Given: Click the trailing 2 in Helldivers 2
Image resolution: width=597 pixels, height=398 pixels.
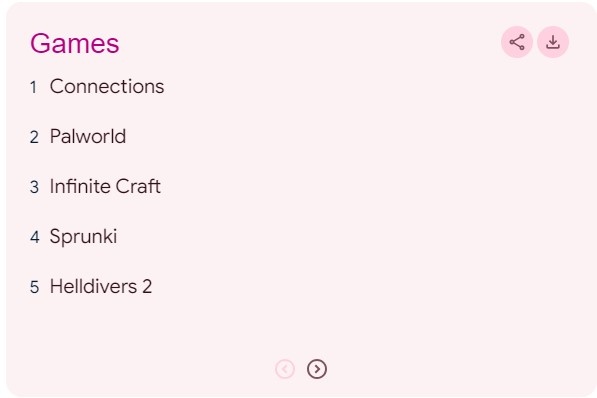Looking at the screenshot, I should point(147,286).
